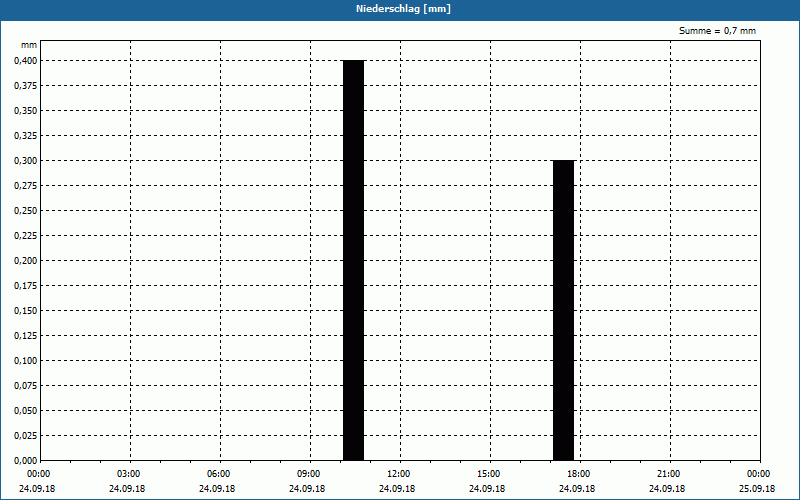Click the 0,125 y-axis value

26,336
